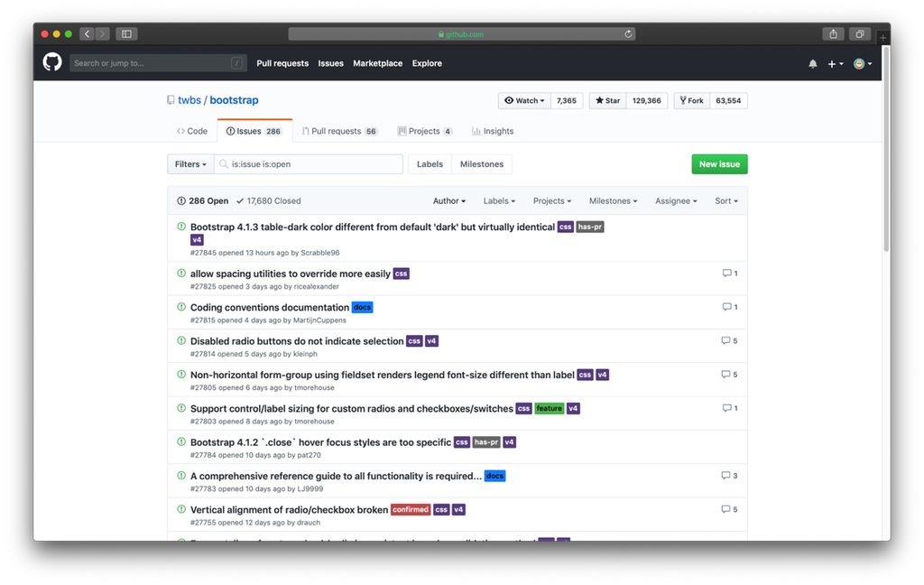This screenshot has width=924, height=585.
Task: Open comments on 'Non-horizontal form-group' issue
Action: 729,374
